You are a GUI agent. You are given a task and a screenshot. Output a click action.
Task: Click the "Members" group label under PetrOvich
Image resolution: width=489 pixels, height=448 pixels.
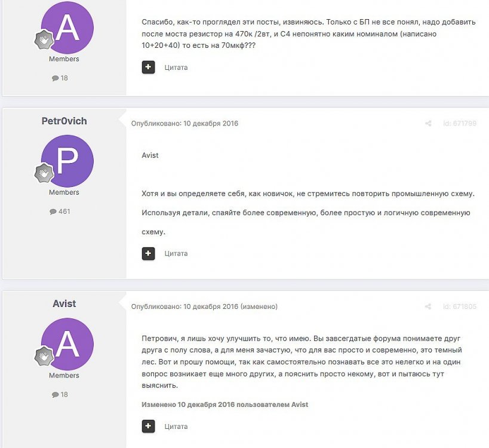64,192
